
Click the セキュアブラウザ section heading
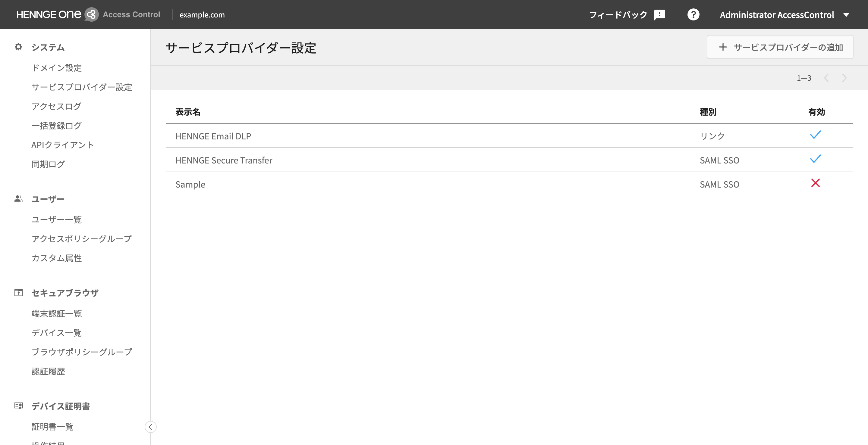point(65,293)
